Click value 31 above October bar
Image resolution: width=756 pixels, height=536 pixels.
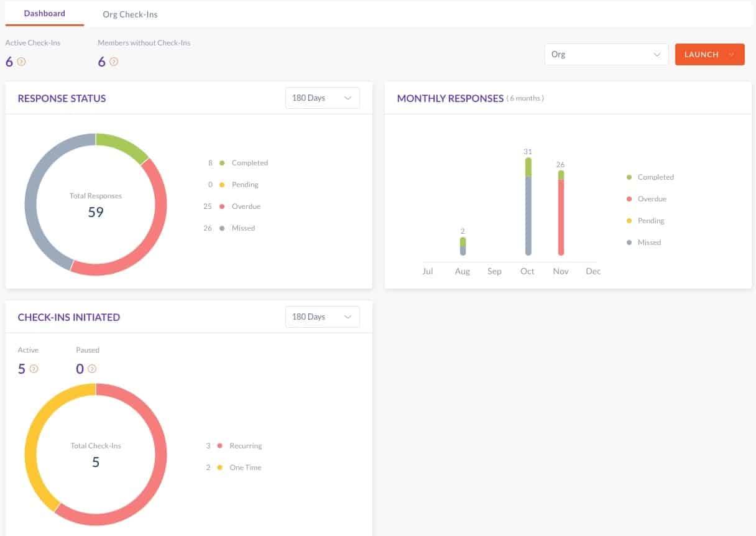528,152
